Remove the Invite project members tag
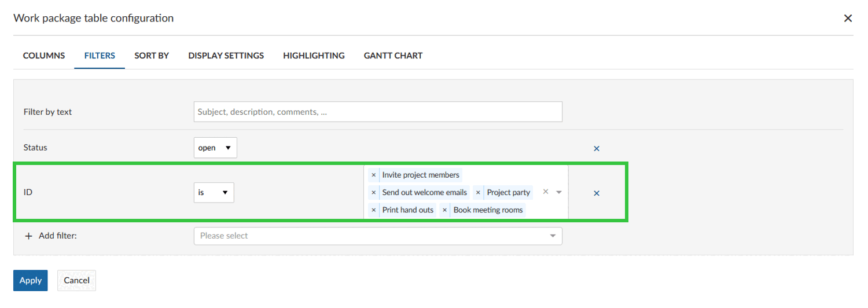Image resolution: width=868 pixels, height=308 pixels. pos(374,175)
